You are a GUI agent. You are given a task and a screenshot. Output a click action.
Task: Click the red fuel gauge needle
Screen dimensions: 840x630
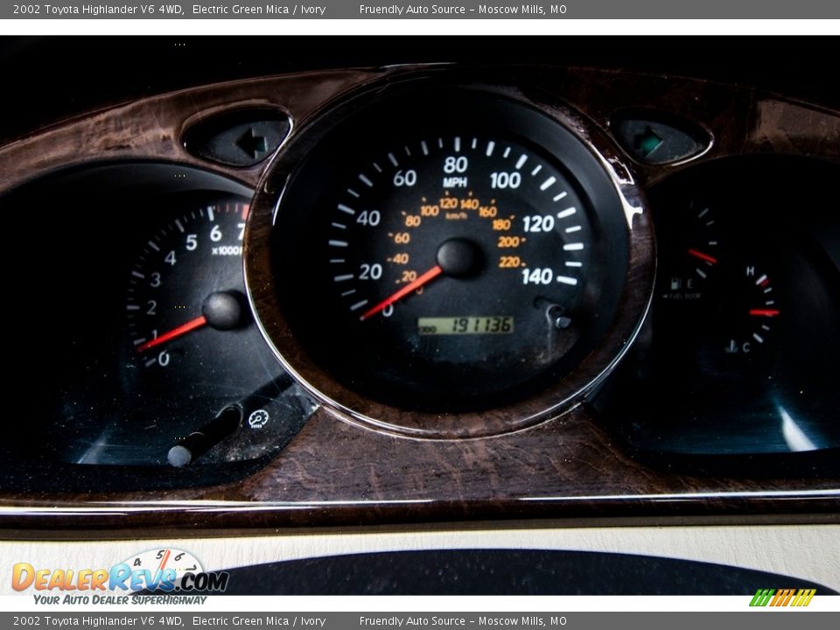point(703,256)
